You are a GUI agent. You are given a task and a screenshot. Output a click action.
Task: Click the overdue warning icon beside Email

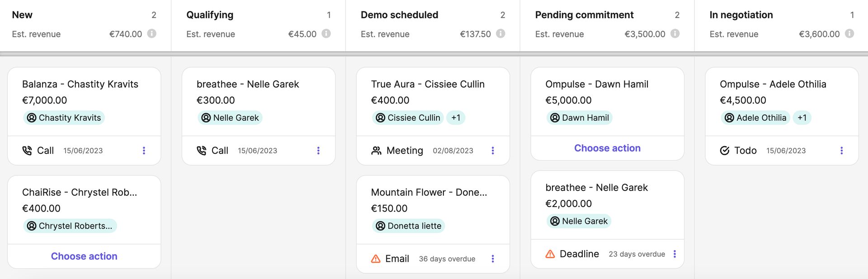[376, 259]
